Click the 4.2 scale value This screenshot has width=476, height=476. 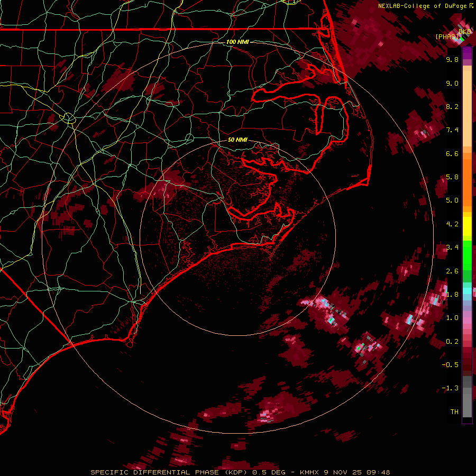pyautogui.click(x=452, y=224)
